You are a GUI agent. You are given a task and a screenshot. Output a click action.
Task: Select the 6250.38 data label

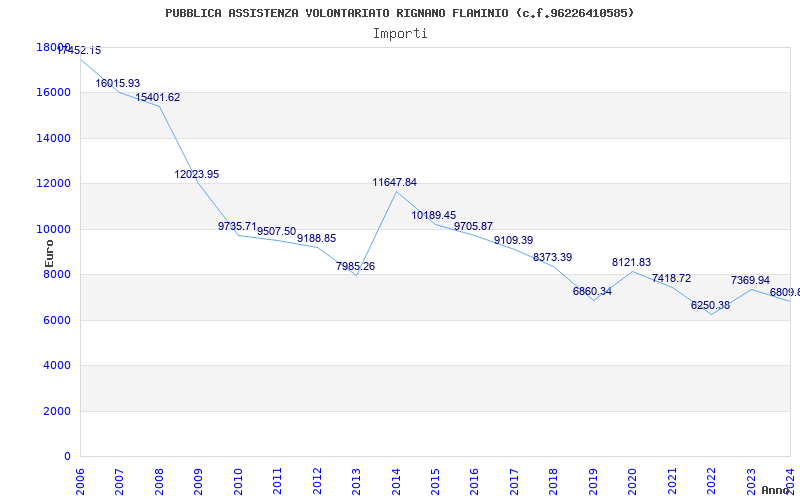[710, 306]
